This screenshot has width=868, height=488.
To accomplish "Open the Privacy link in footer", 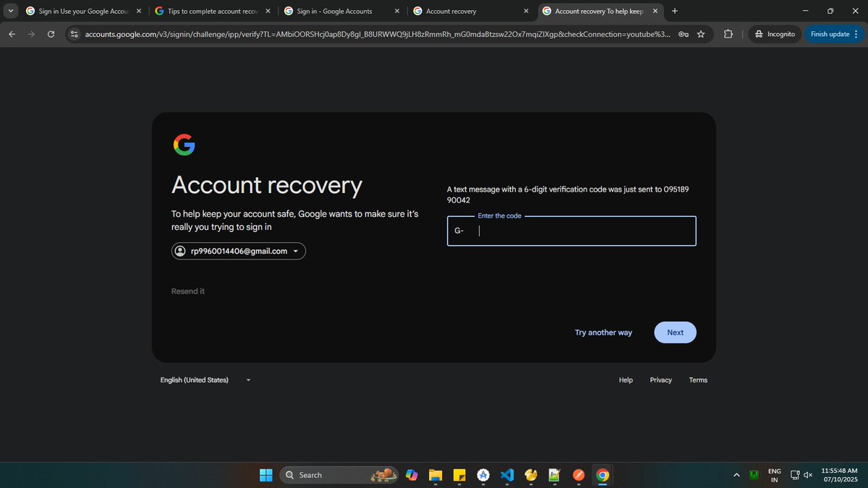I will point(660,380).
